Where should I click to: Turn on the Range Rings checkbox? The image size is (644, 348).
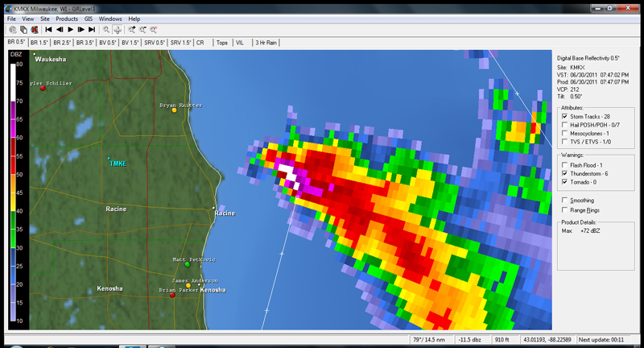pyautogui.click(x=565, y=210)
